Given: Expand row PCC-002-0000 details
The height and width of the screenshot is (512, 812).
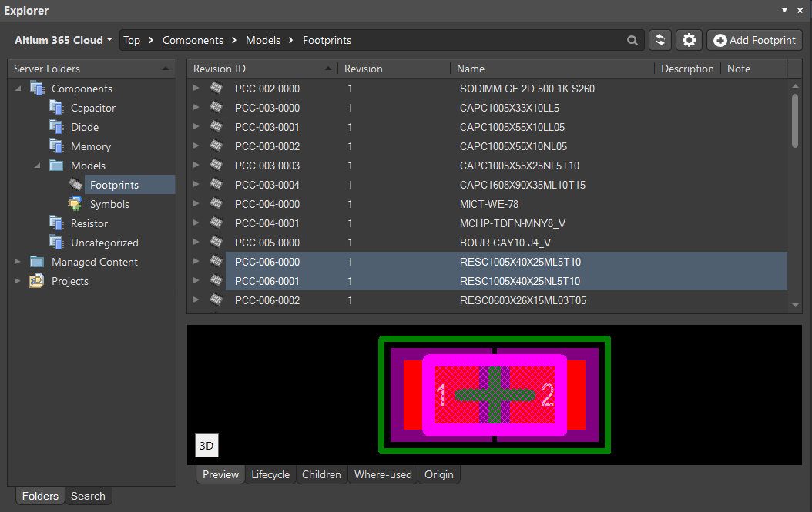Looking at the screenshot, I should point(196,89).
